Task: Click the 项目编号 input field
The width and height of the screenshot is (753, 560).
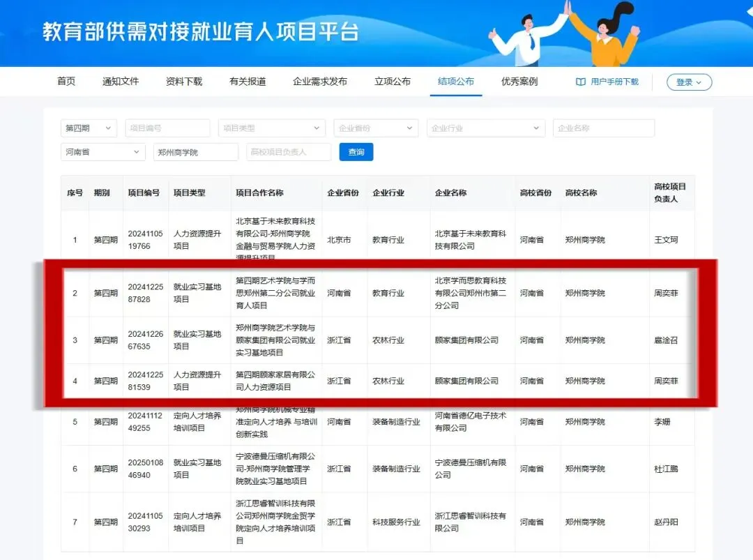Action: point(167,128)
